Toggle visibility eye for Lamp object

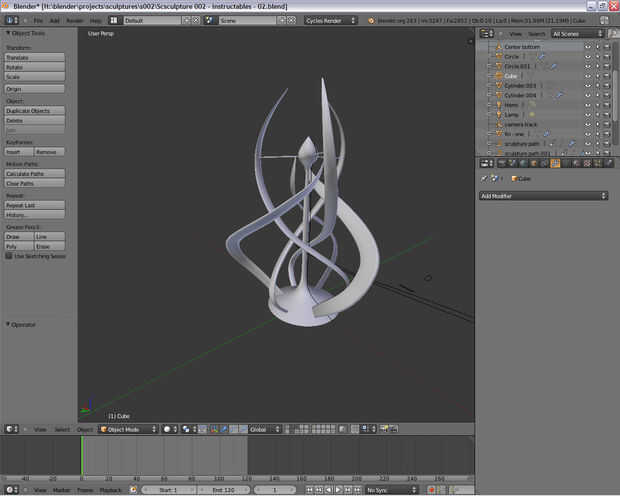(x=587, y=114)
